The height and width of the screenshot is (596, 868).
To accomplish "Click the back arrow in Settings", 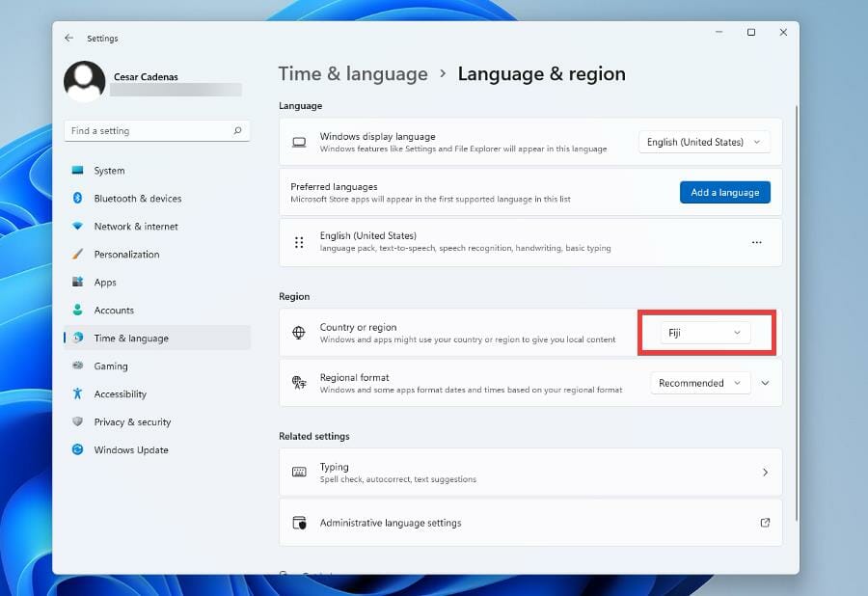I will pos(68,38).
